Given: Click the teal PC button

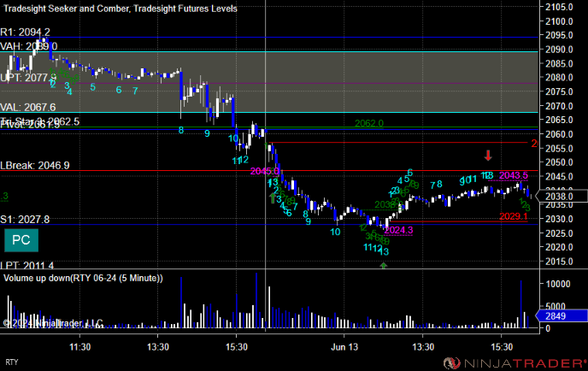Looking at the screenshot, I should (x=21, y=240).
